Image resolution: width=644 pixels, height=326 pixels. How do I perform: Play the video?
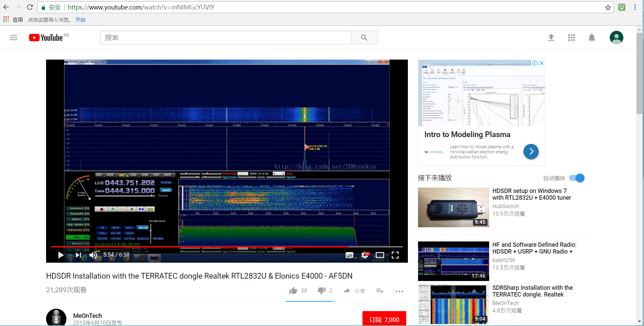click(61, 255)
